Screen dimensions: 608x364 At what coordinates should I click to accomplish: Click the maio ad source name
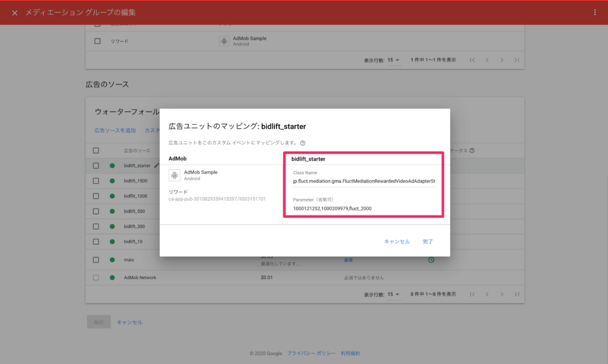[129, 259]
